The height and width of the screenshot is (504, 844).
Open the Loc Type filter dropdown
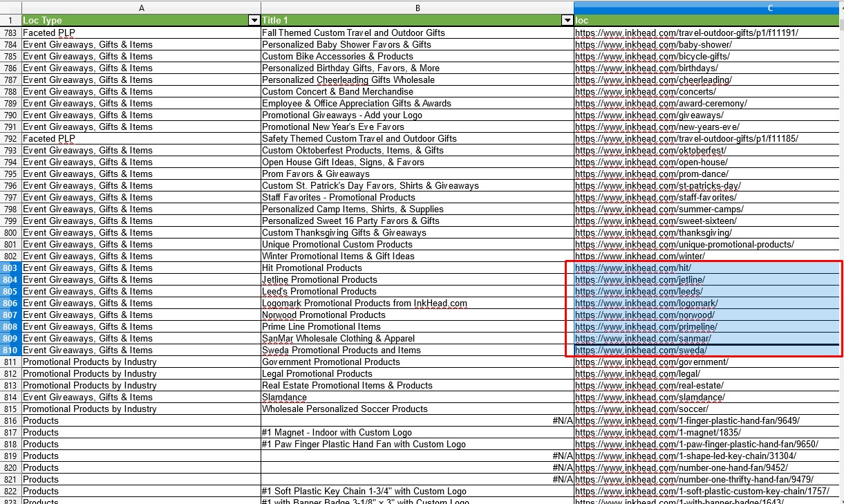[254, 21]
